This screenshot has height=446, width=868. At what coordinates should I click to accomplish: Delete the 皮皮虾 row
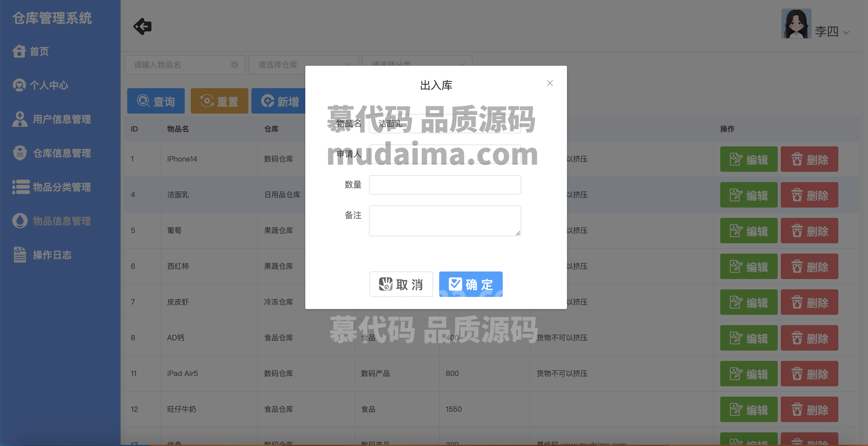point(809,302)
